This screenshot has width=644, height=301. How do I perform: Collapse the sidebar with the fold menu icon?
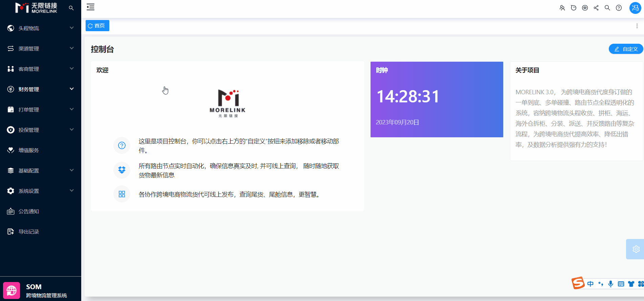[90, 7]
